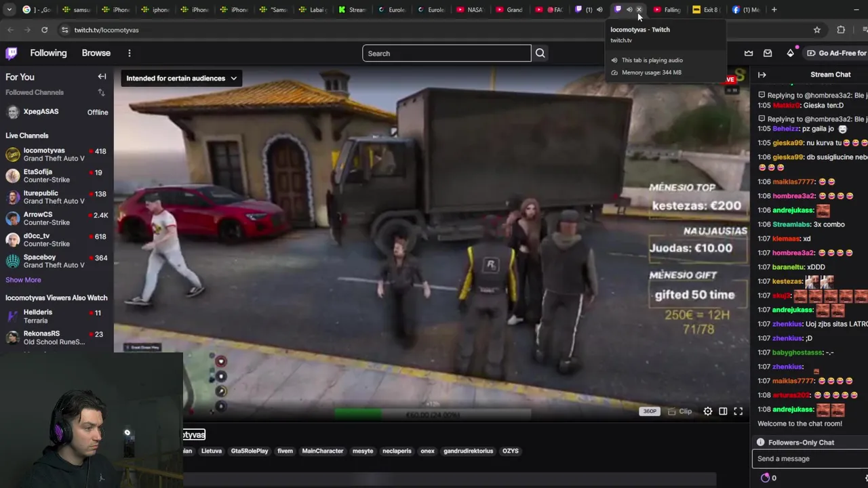Open offline channel XpegASAS
This screenshot has height=488, width=868.
(57, 112)
